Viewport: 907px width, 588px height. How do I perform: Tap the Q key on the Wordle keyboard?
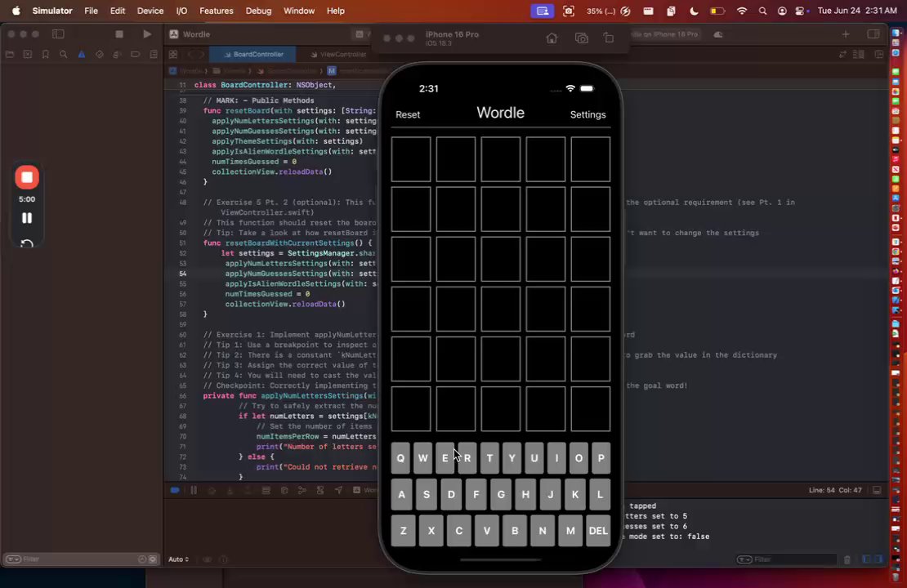tap(400, 458)
